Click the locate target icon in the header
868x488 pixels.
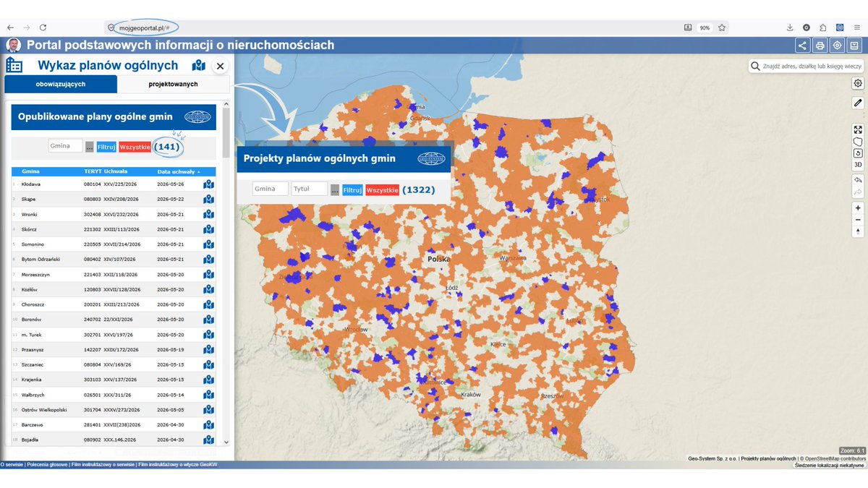pyautogui.click(x=837, y=46)
